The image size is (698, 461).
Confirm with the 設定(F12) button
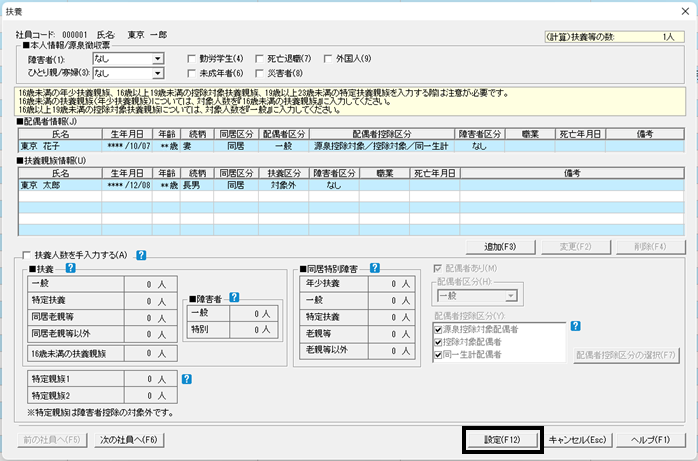(502, 440)
